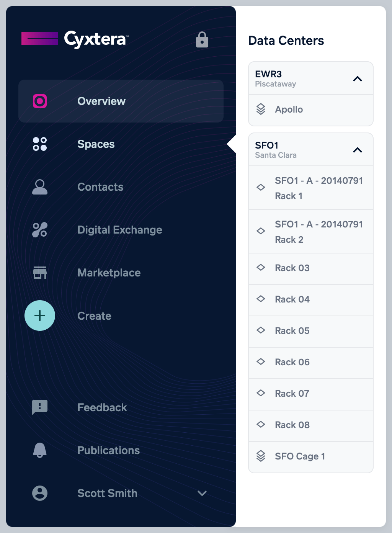This screenshot has width=392, height=533.
Task: Collapse the SFO1 Santa Clara section chevron
Action: pos(358,150)
